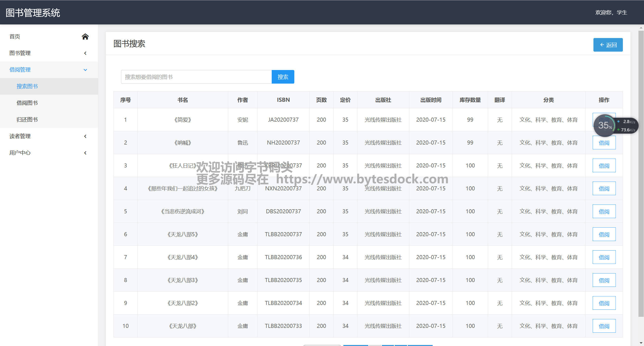Open the 搜索图书 submenu item

27,86
